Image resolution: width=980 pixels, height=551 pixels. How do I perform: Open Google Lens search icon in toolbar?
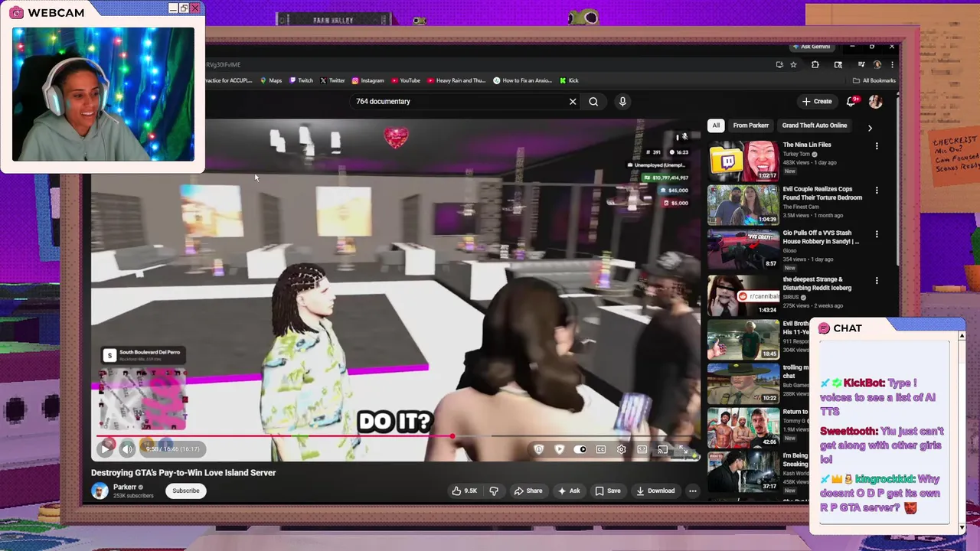click(x=838, y=65)
